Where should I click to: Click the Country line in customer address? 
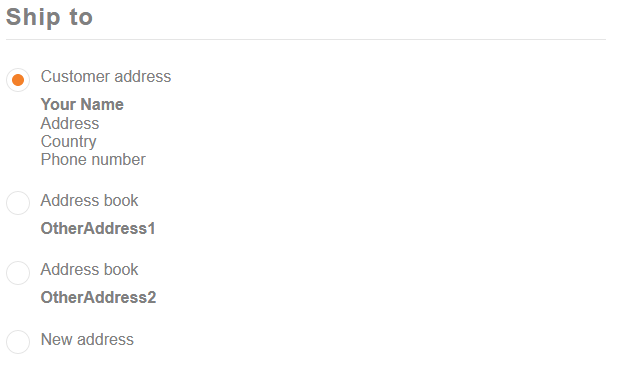pos(69,142)
